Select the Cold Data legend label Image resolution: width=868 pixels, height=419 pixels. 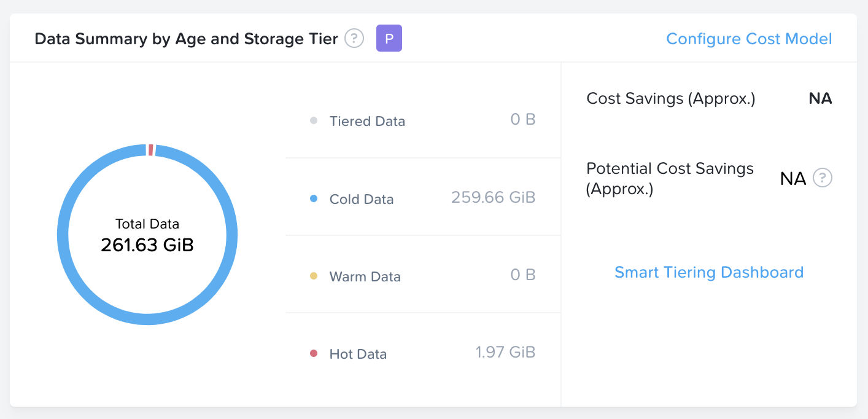coord(362,199)
